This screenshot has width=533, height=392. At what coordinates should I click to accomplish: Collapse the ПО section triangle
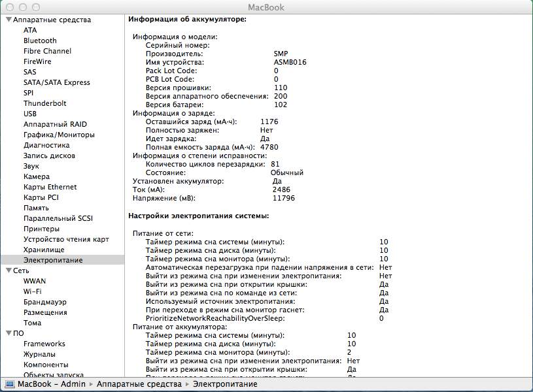pyautogui.click(x=8, y=333)
